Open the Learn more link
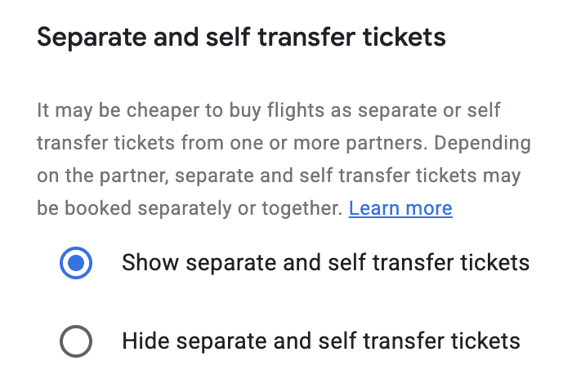Image resolution: width=572 pixels, height=392 pixels. [x=400, y=208]
